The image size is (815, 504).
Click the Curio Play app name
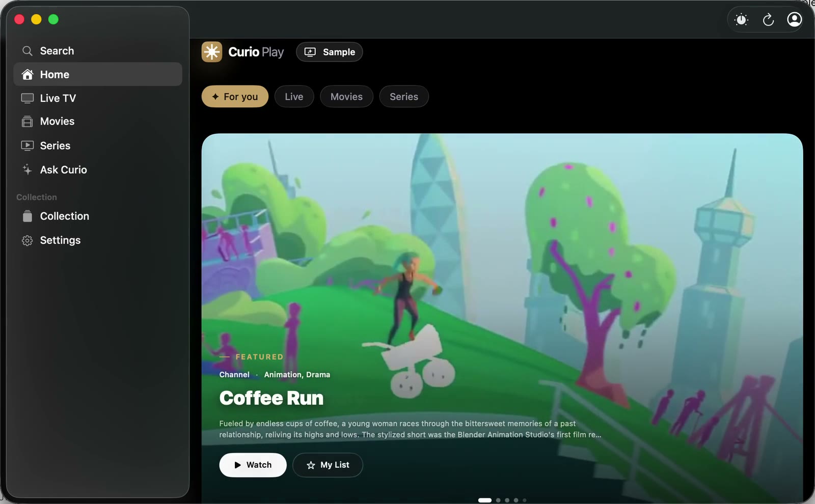click(256, 52)
